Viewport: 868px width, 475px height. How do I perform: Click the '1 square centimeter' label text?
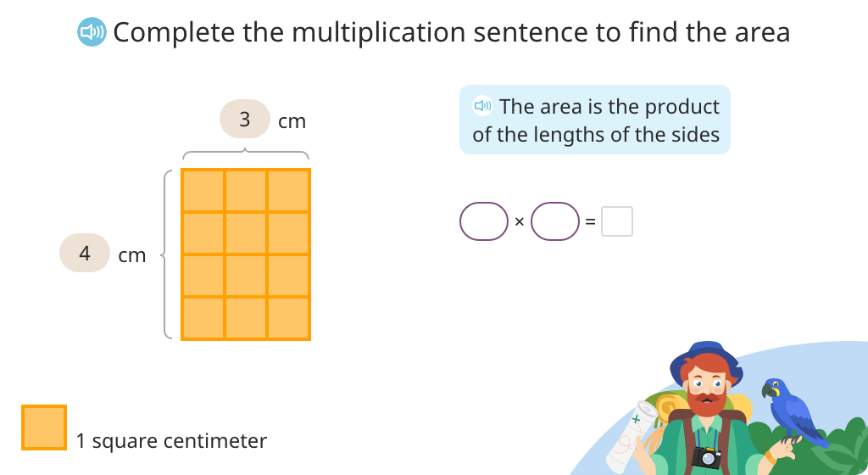171,441
